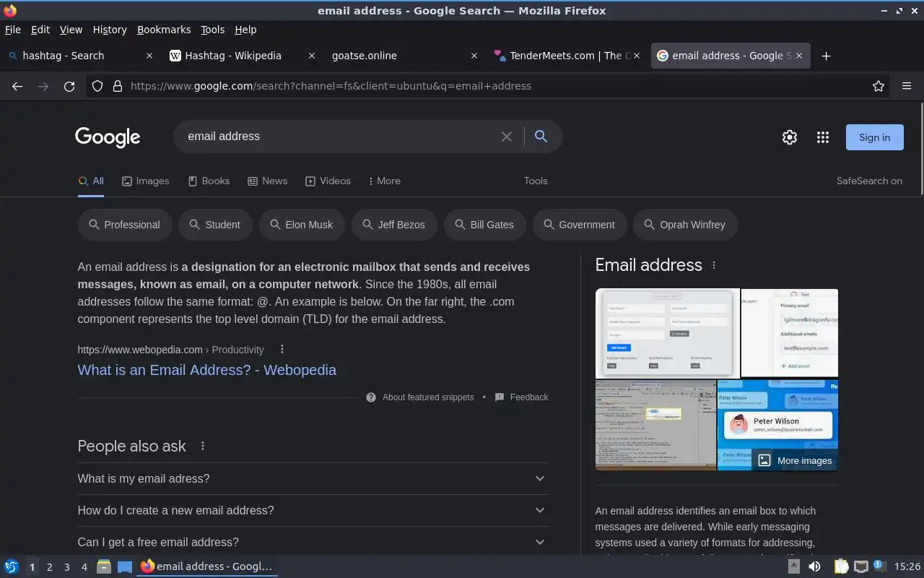Show desktop from taskbar icon

click(124, 566)
